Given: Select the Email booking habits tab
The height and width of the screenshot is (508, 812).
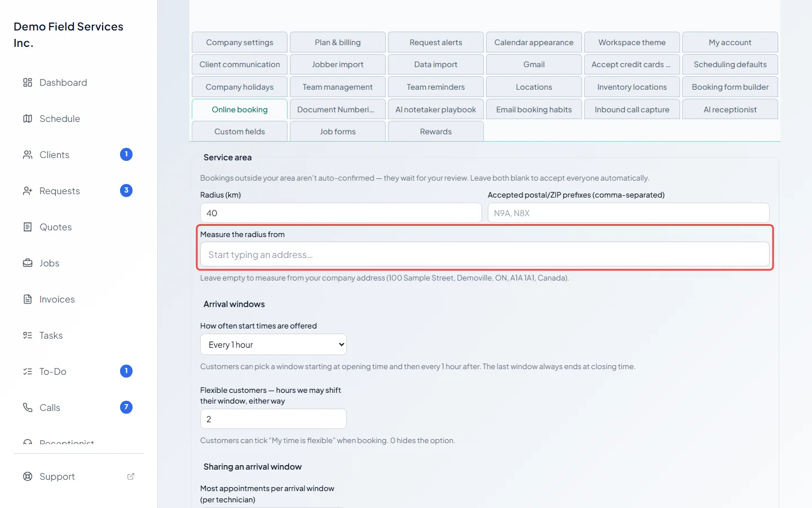Looking at the screenshot, I should point(534,110).
